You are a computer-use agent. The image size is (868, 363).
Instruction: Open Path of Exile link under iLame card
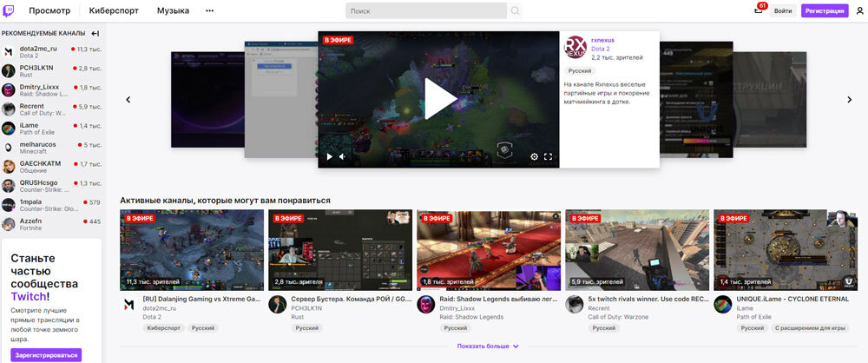(754, 317)
